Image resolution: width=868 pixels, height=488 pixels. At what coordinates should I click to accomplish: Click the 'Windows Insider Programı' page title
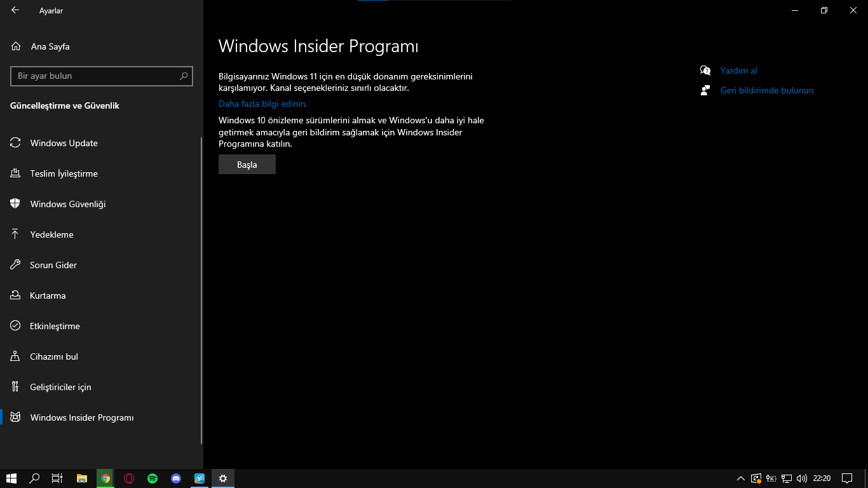click(x=318, y=46)
